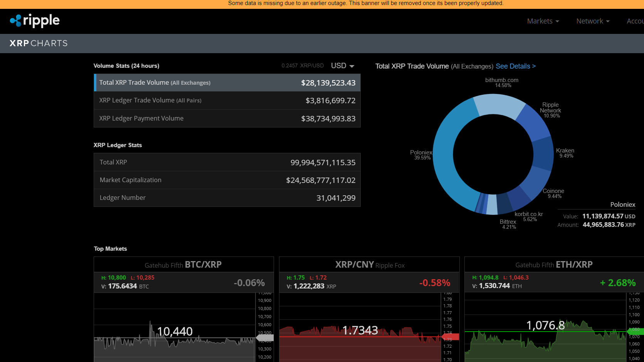644x362 pixels.
Task: Click the Kraken 9.49% label
Action: (x=565, y=153)
